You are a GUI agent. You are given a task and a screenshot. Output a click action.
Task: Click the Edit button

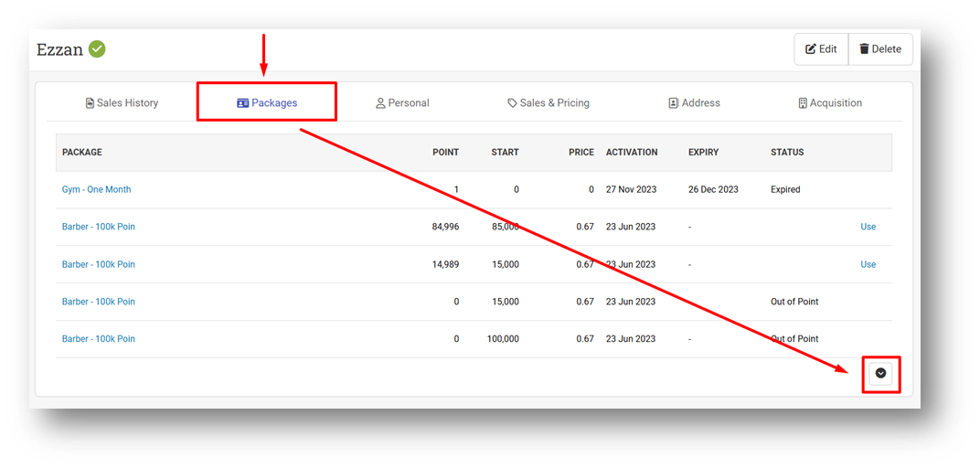(x=821, y=49)
